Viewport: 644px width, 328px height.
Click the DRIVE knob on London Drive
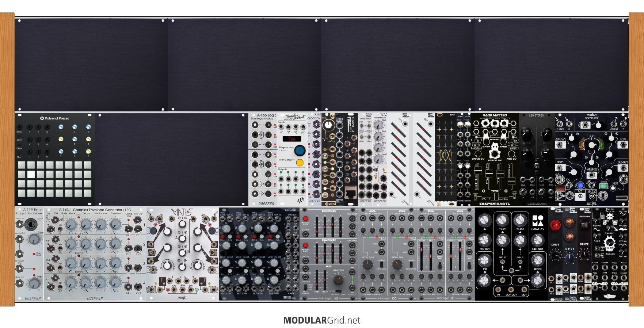[x=555, y=255]
